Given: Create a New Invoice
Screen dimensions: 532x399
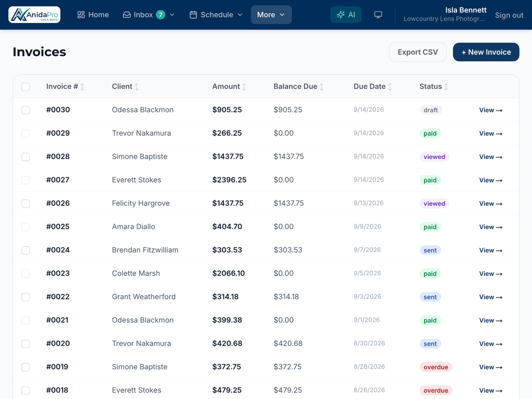Looking at the screenshot, I should point(486,52).
